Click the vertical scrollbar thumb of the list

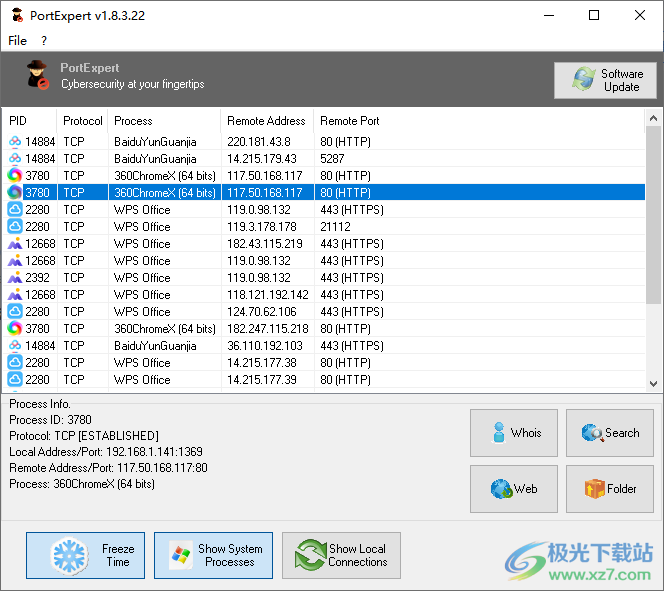pos(653,215)
